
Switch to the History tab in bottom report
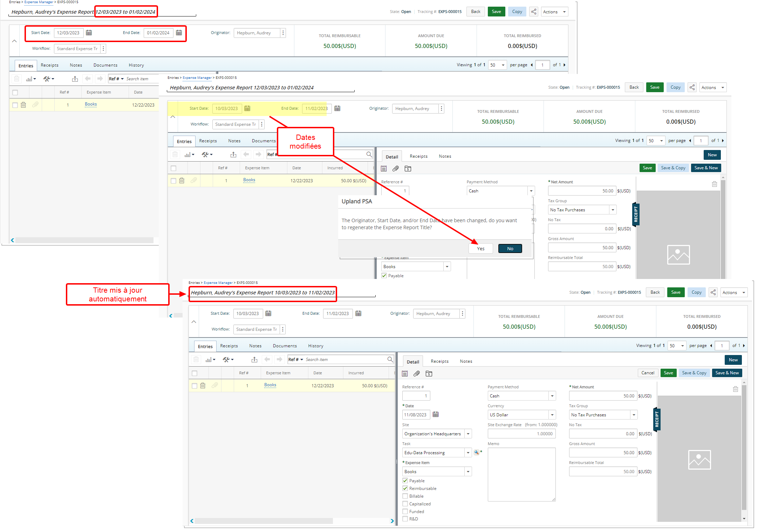(x=315, y=346)
